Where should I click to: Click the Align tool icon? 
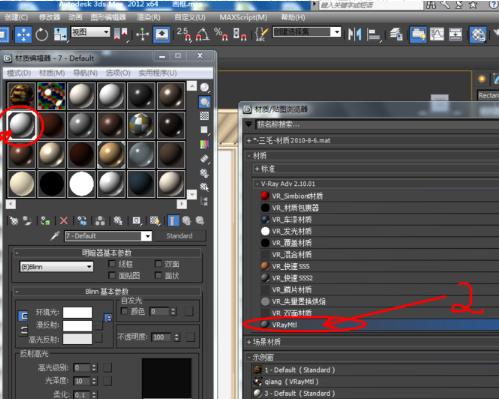[374, 34]
